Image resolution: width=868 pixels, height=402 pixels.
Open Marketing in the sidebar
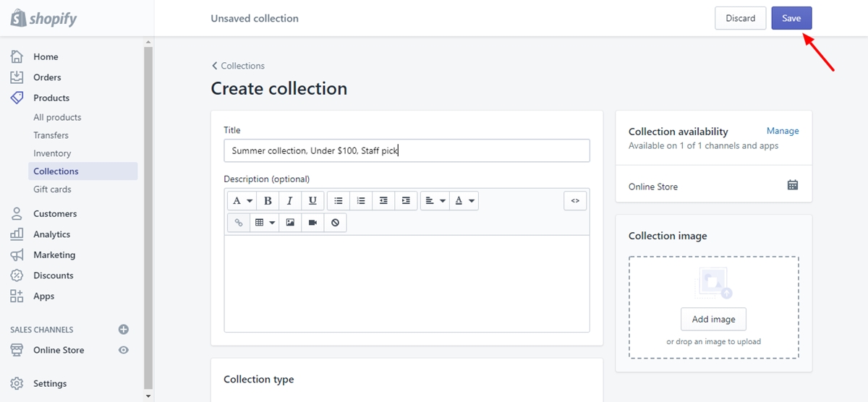(x=54, y=255)
